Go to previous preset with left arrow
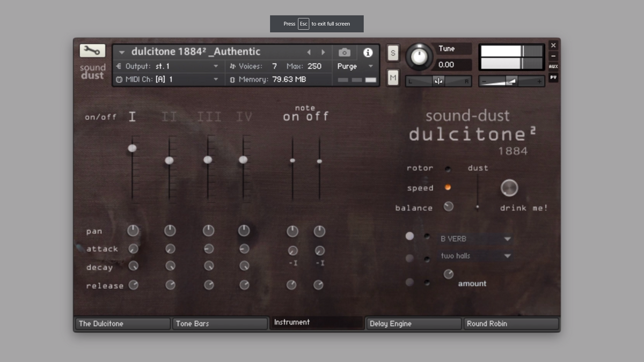The height and width of the screenshot is (362, 644). coord(309,52)
